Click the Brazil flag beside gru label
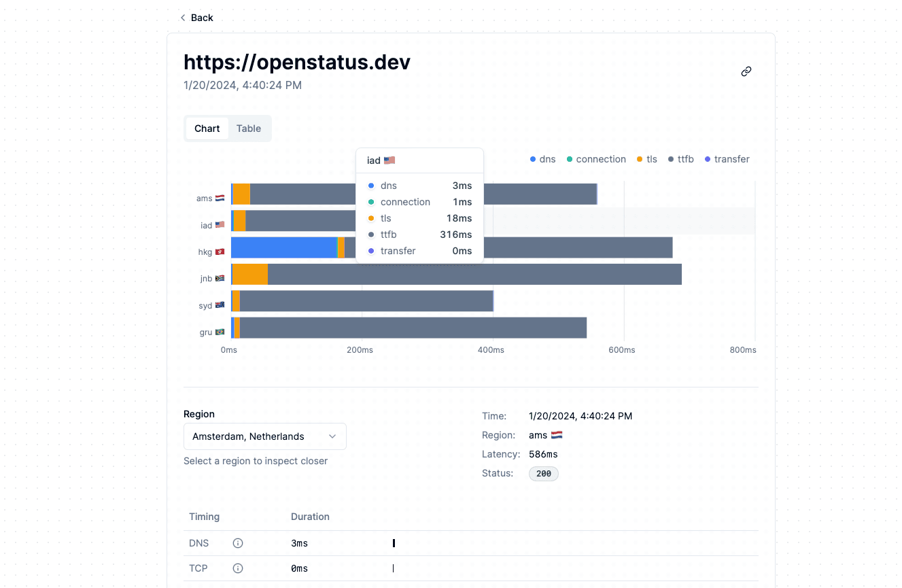Image resolution: width=902 pixels, height=588 pixels. point(220,332)
